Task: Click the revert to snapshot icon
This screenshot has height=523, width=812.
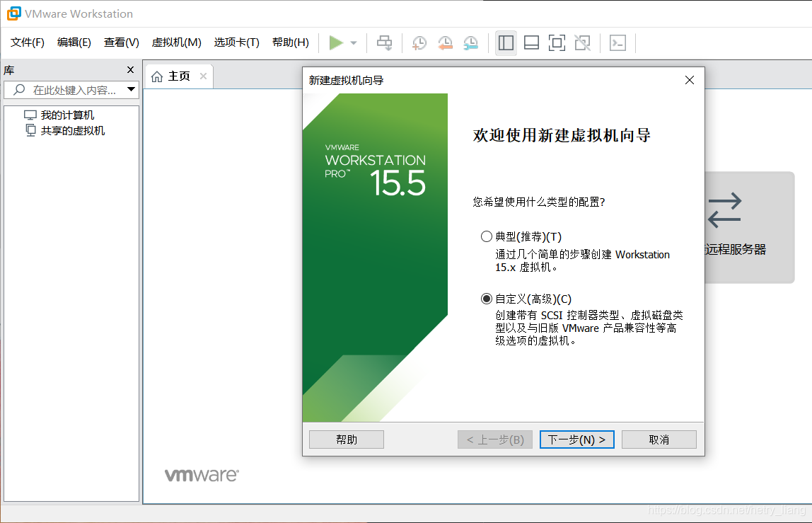Action: pos(445,42)
